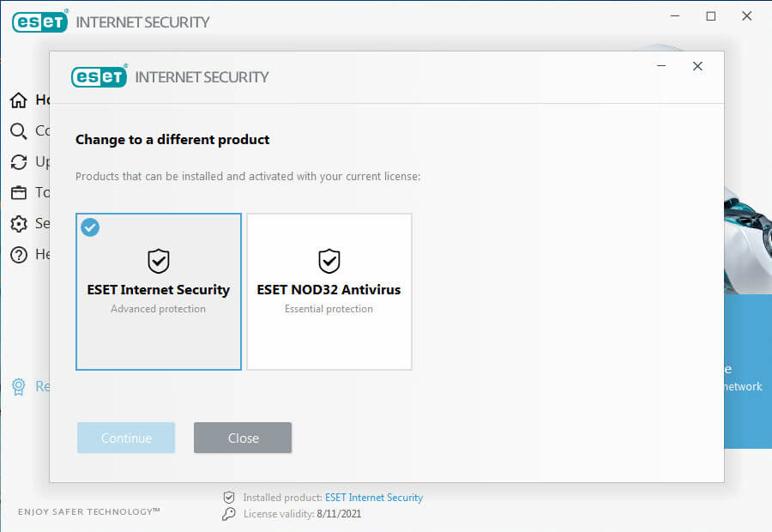This screenshot has width=772, height=532.
Task: Click the Home icon in the sidebar
Action: 18,100
